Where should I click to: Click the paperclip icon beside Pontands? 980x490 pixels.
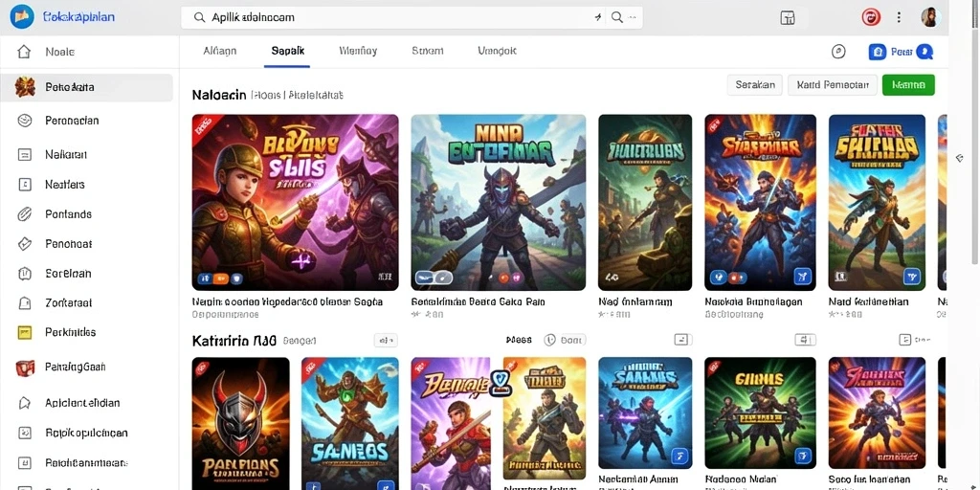coord(24,214)
